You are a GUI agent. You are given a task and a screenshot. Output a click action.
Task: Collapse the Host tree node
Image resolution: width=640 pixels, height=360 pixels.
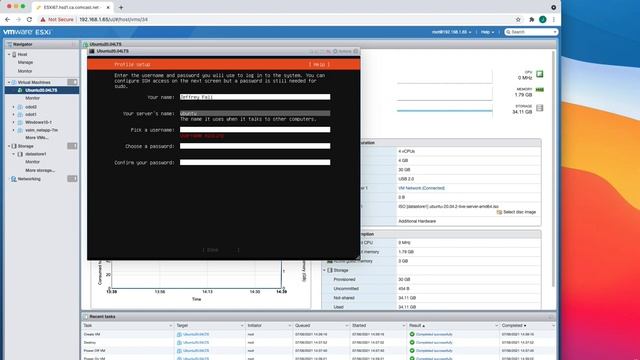click(9, 54)
